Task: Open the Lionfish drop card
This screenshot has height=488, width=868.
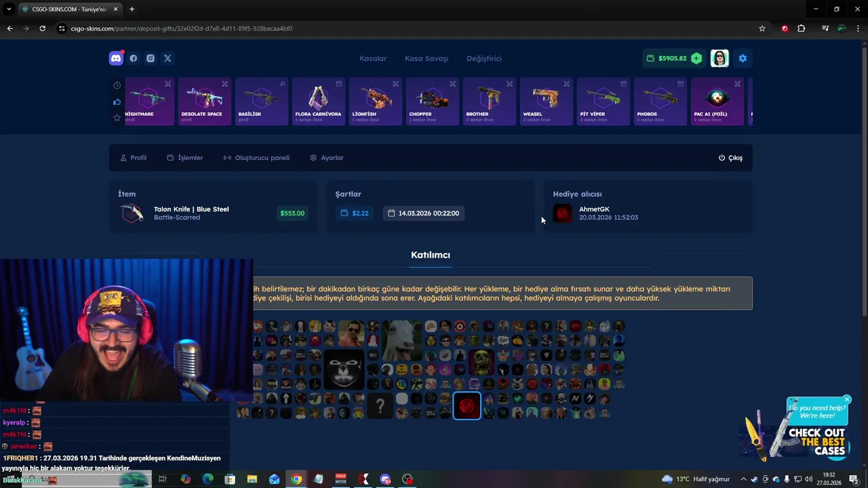Action: coord(376,102)
